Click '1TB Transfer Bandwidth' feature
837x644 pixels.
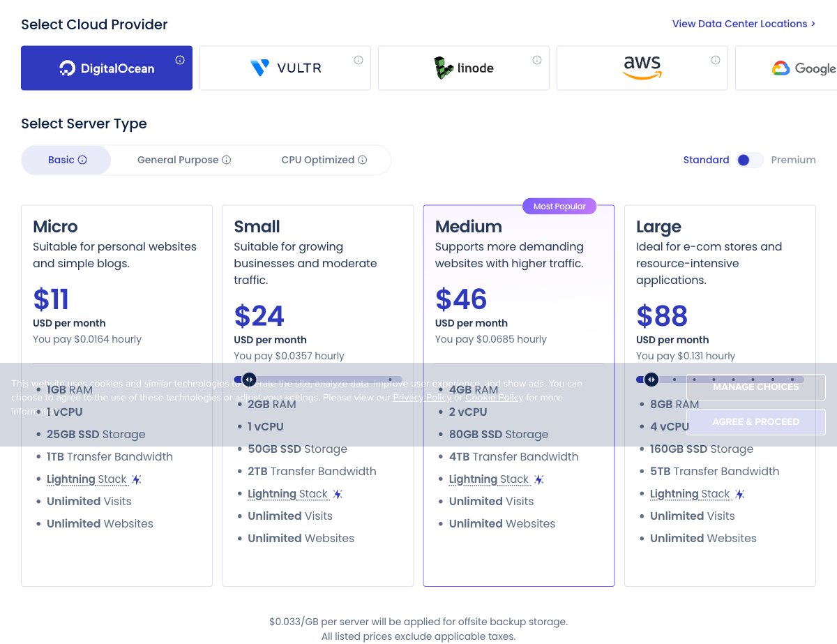pos(110,456)
